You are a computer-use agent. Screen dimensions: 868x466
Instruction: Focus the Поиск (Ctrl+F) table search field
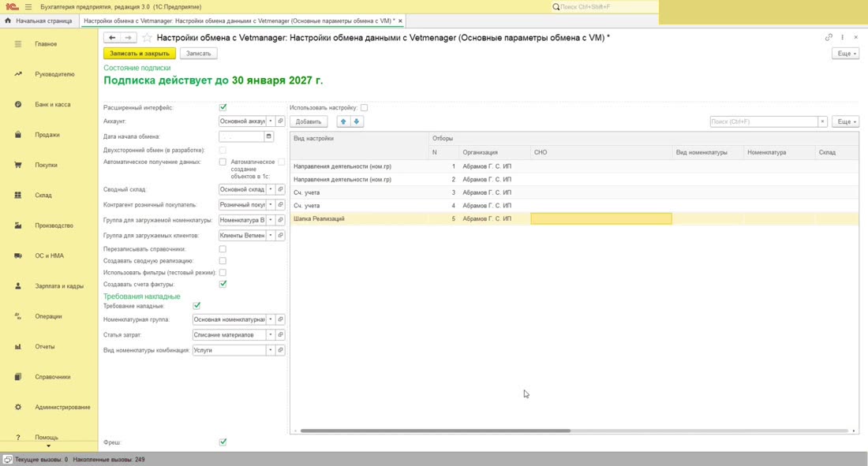pyautogui.click(x=764, y=121)
